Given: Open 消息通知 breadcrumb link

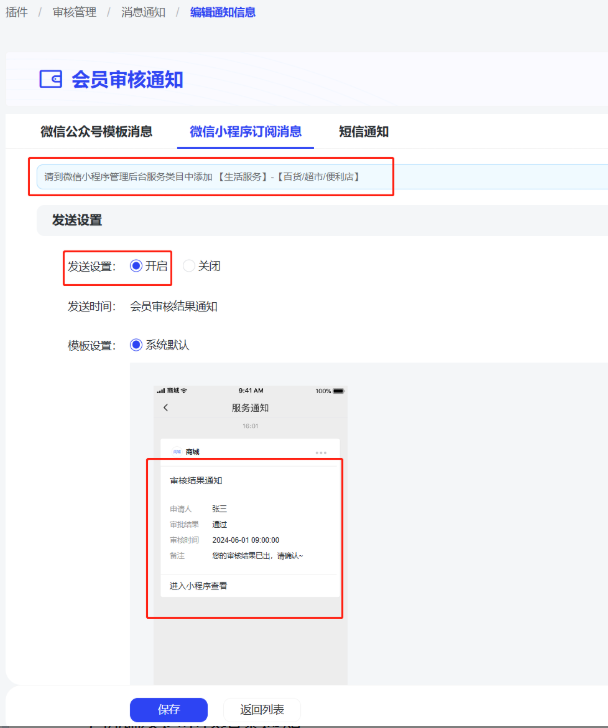Looking at the screenshot, I should (144, 12).
